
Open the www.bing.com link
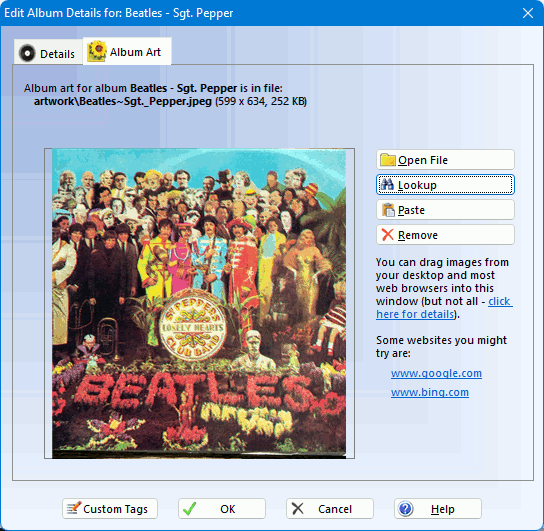pos(430,392)
